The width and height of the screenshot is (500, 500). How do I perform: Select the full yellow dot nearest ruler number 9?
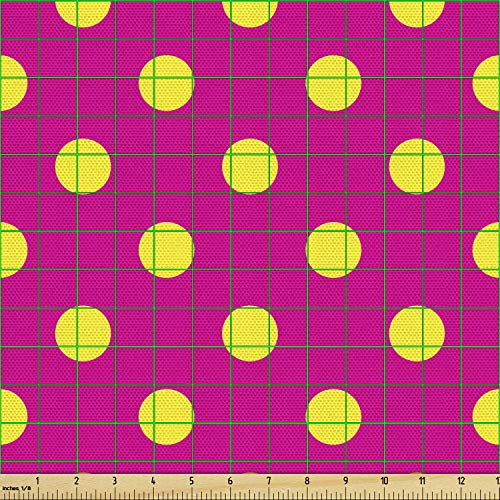[334, 417]
